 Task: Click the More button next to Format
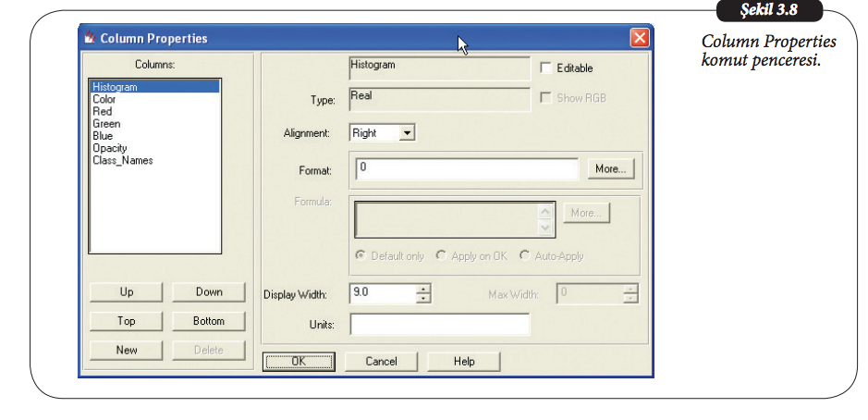click(x=609, y=169)
